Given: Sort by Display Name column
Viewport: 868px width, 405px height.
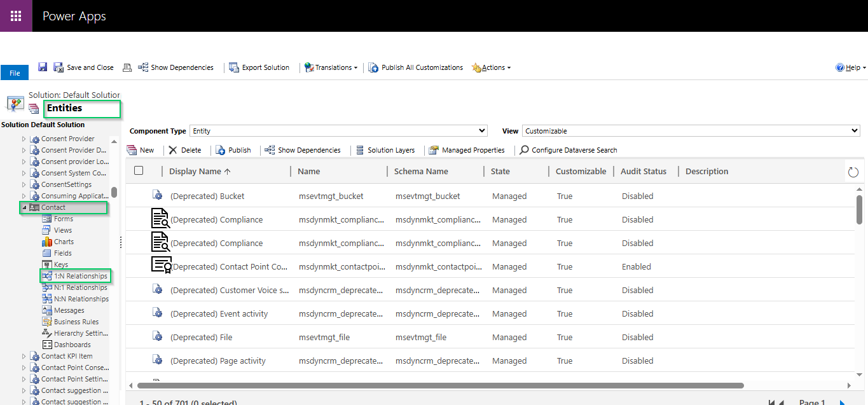Looking at the screenshot, I should pyautogui.click(x=200, y=171).
